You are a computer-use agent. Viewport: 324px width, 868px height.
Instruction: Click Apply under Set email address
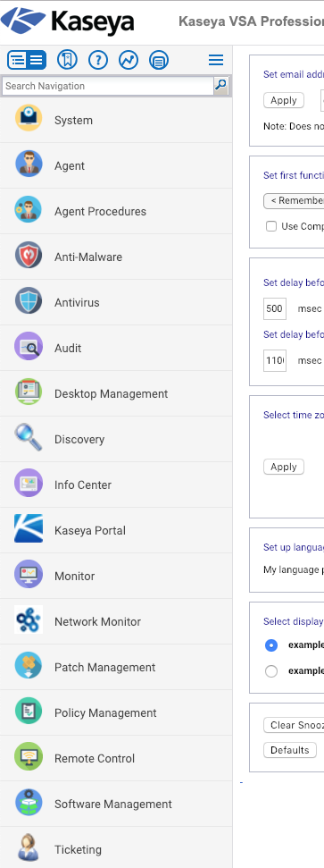coord(284,100)
